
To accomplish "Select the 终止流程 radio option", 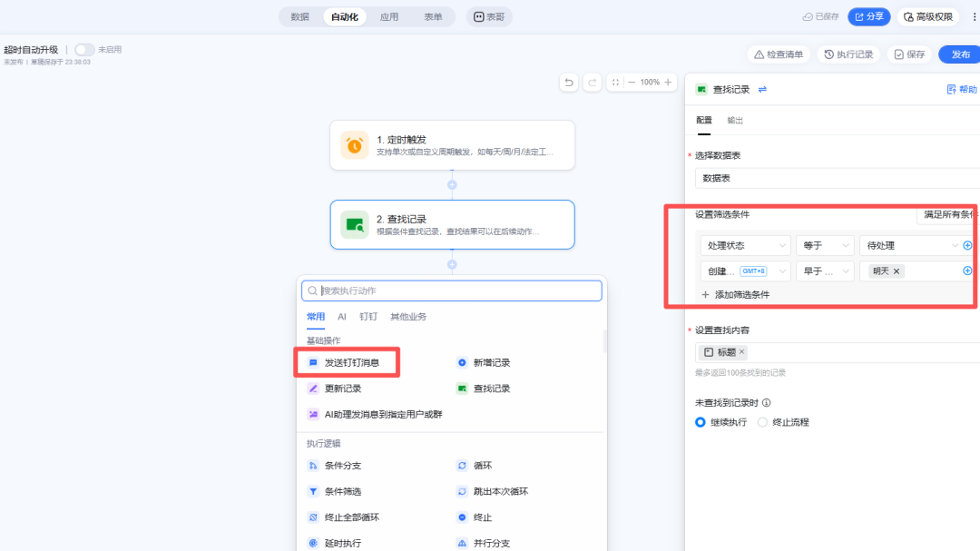I will 762,422.
